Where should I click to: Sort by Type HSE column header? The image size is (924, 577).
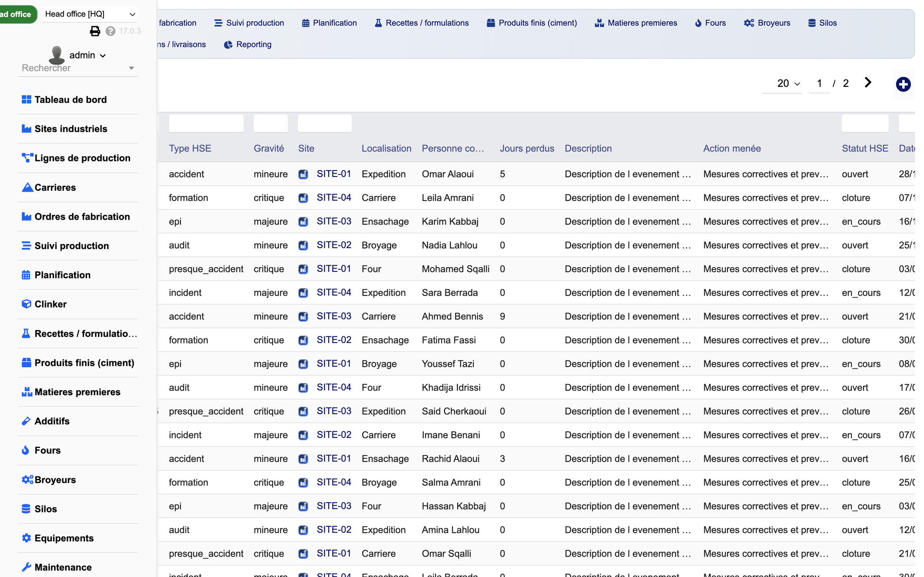click(x=190, y=149)
